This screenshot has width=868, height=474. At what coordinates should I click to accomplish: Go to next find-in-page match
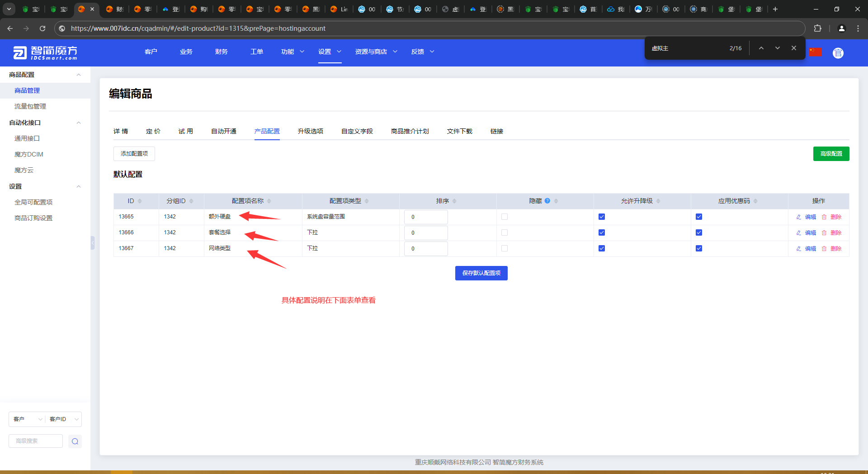778,48
